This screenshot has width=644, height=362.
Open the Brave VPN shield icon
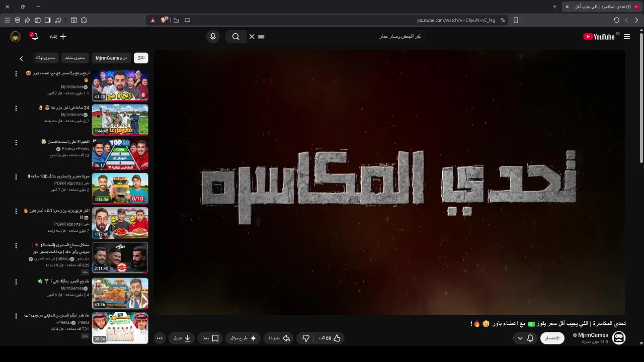pyautogui.click(x=17, y=20)
